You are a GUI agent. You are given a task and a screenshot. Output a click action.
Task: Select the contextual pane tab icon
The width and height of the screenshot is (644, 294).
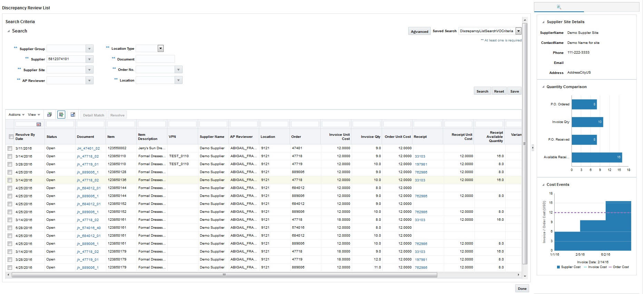559,7
